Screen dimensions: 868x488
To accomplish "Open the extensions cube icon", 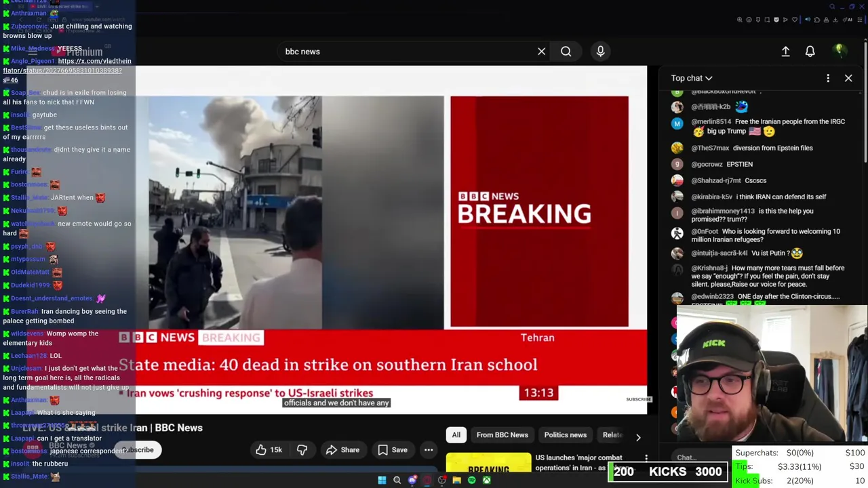I will [x=817, y=20].
